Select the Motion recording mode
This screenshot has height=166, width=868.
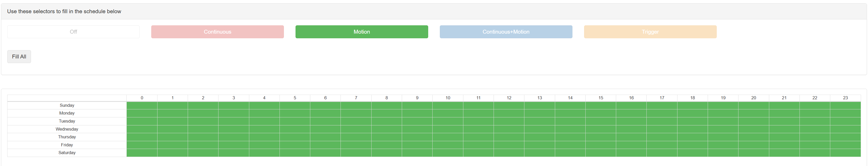[361, 32]
